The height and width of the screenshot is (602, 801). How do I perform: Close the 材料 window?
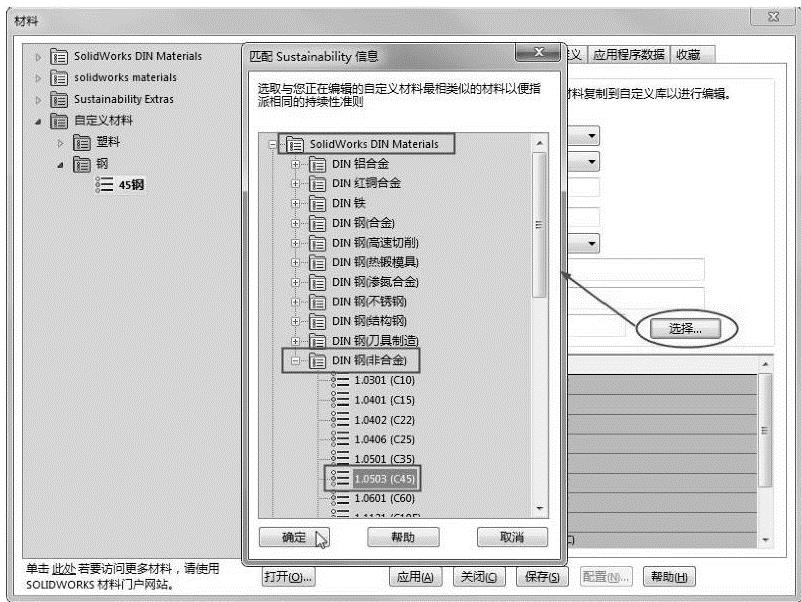click(773, 16)
